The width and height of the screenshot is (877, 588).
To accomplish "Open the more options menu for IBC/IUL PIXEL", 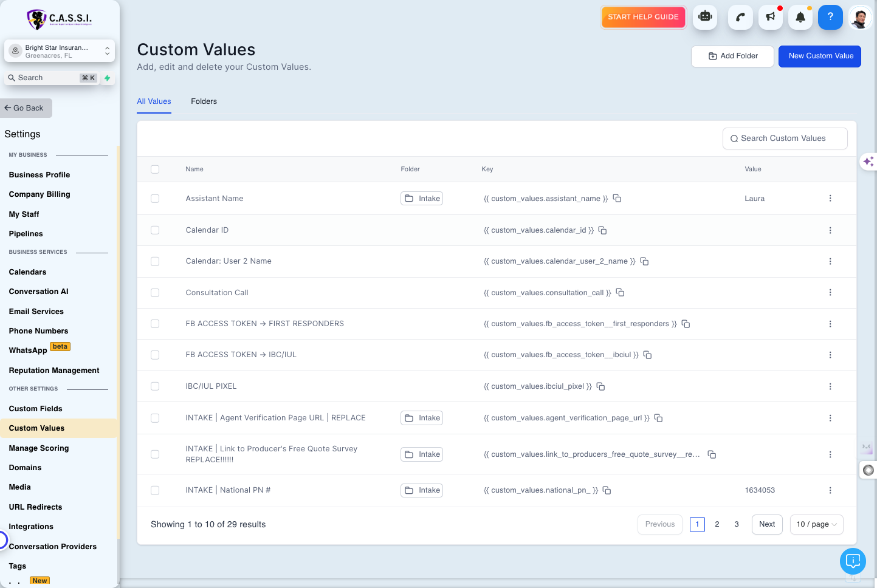I will click(x=830, y=386).
